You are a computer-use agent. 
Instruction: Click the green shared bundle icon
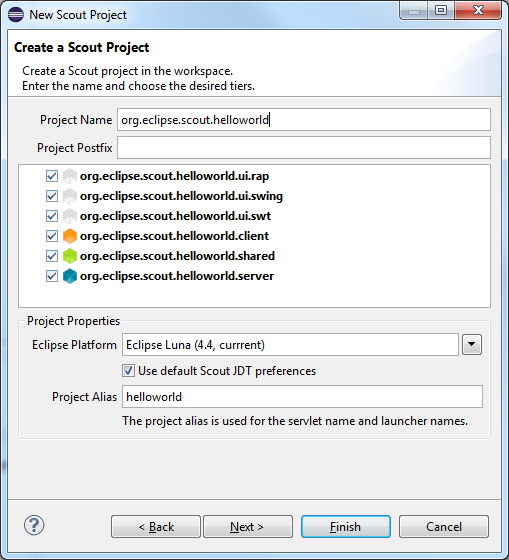pyautogui.click(x=70, y=256)
